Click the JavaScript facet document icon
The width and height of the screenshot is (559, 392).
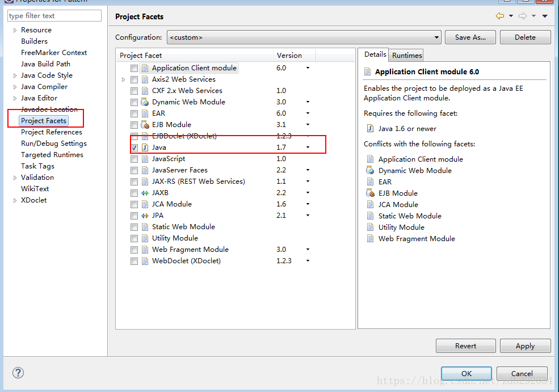coord(145,159)
